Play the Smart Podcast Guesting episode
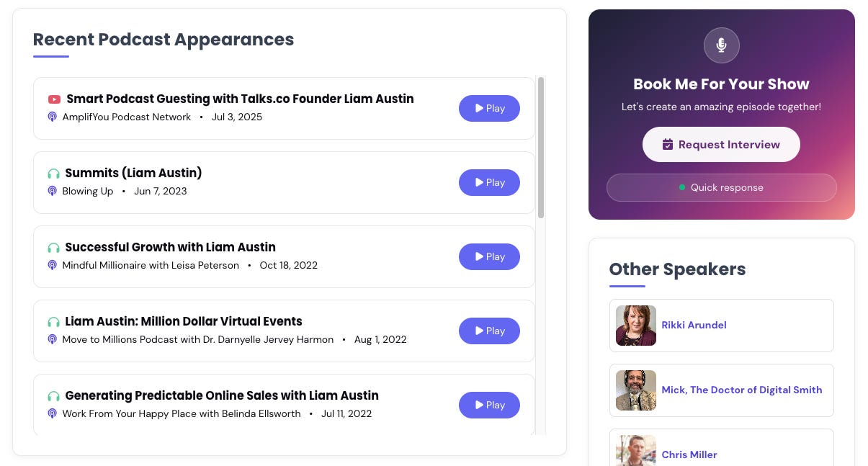Viewport: 868px width, 466px height. (489, 108)
